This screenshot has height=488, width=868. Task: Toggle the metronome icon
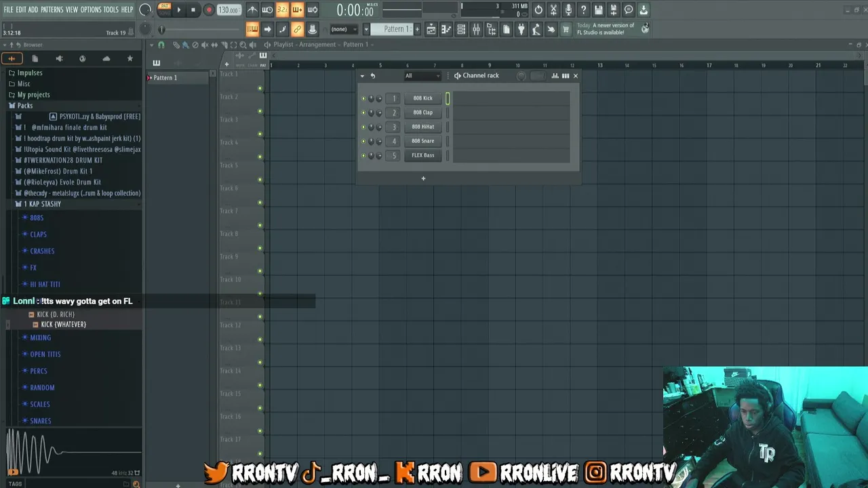tap(252, 10)
